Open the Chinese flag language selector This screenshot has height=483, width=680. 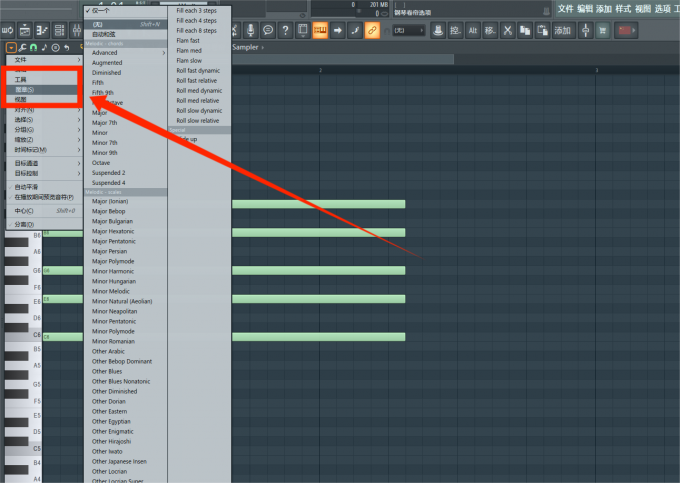[x=626, y=30]
